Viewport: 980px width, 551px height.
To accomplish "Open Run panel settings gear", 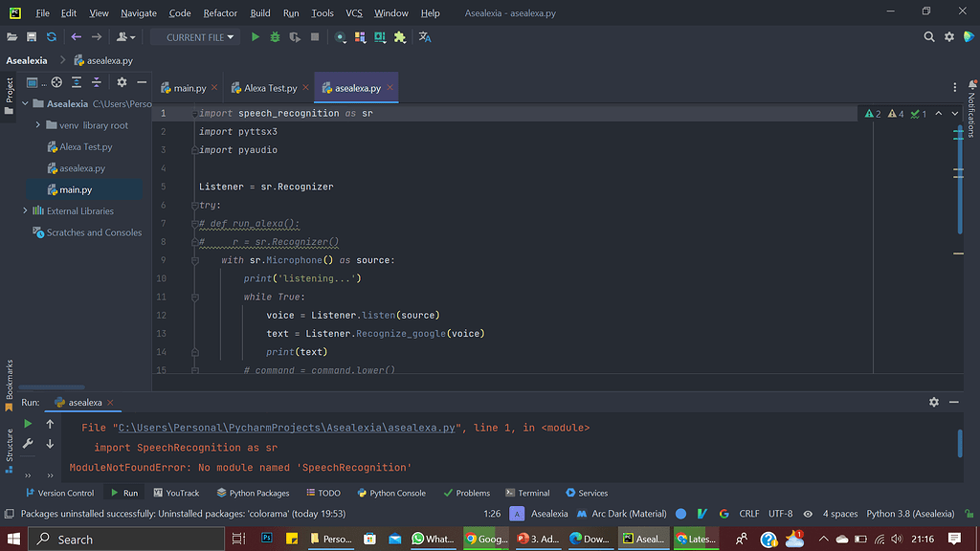I will [x=934, y=403].
